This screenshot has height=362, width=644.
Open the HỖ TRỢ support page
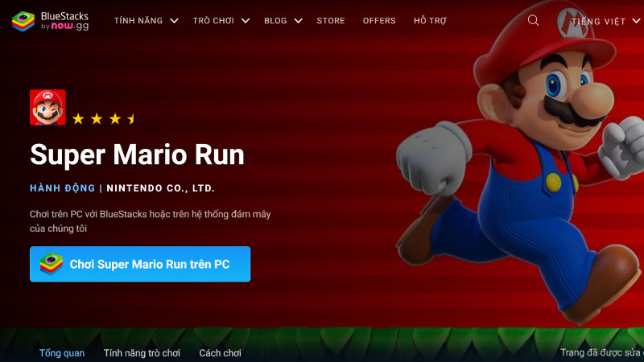430,21
